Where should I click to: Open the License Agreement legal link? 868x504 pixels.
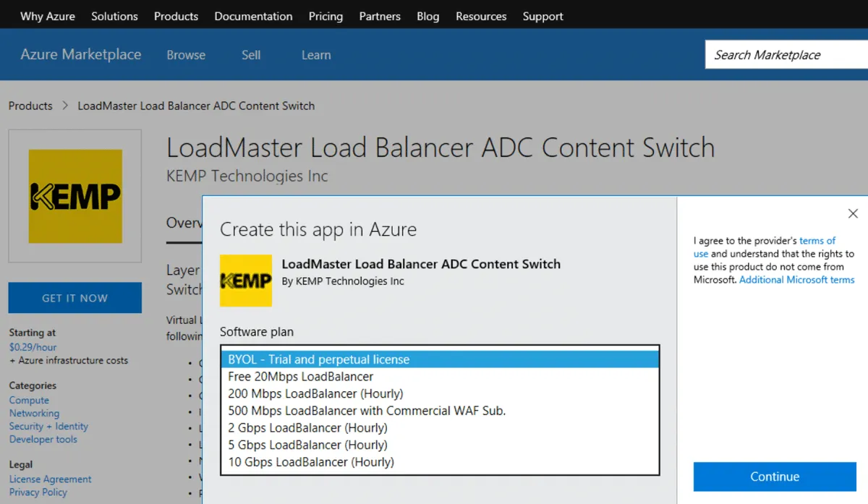[50, 479]
